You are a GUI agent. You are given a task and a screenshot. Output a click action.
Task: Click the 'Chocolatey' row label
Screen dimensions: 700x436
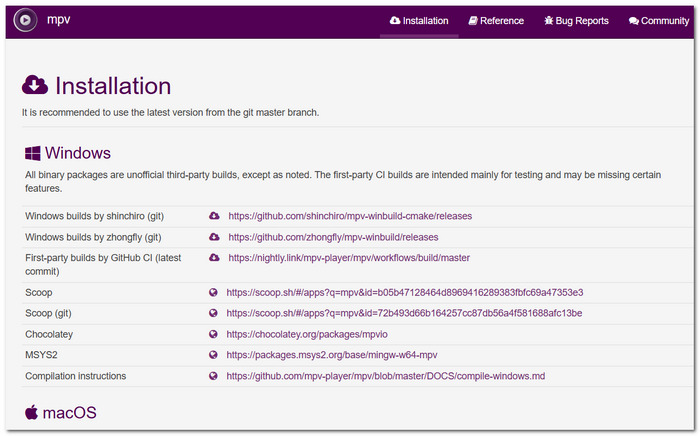49,334
